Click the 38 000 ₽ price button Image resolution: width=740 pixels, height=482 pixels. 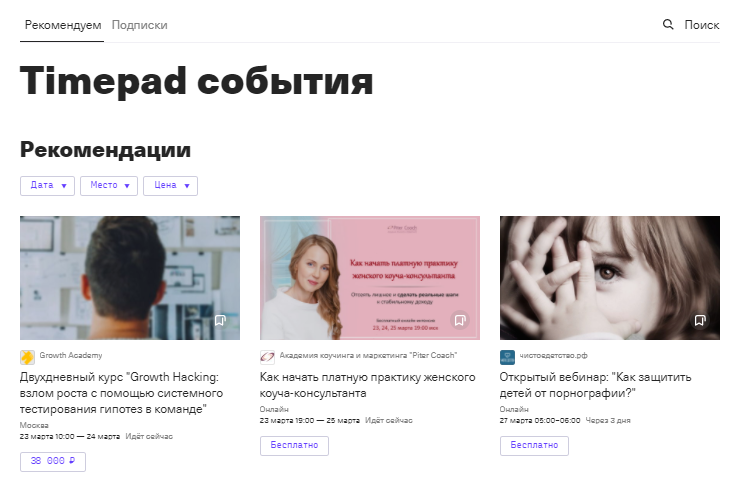click(x=53, y=461)
